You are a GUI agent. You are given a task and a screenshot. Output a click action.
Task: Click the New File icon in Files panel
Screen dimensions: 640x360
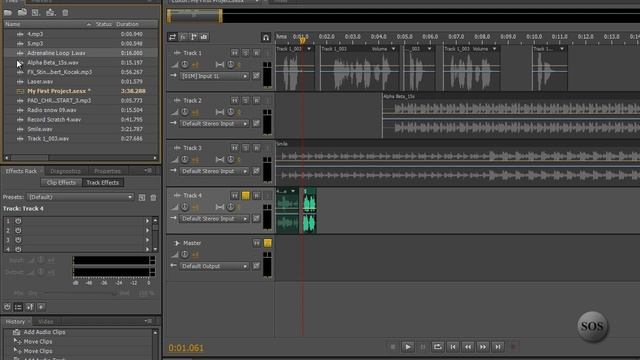click(36, 13)
